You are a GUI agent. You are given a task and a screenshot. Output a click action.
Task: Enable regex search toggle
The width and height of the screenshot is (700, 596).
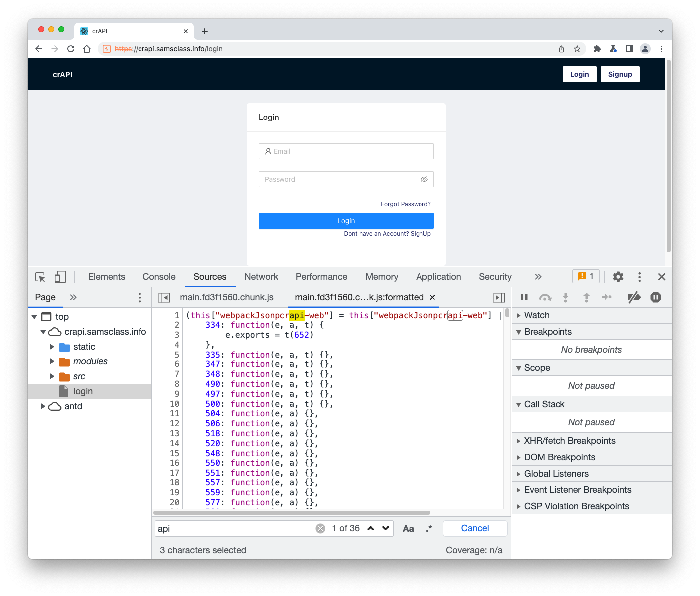(429, 528)
